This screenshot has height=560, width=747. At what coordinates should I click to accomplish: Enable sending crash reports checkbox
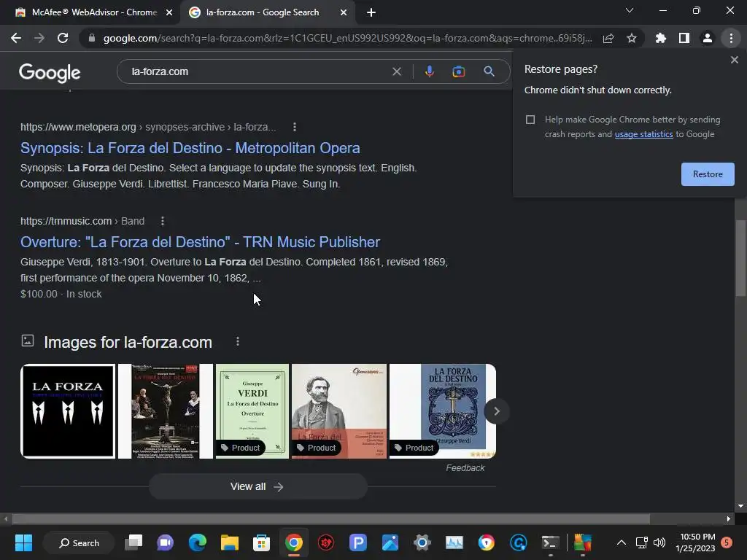[x=530, y=120]
